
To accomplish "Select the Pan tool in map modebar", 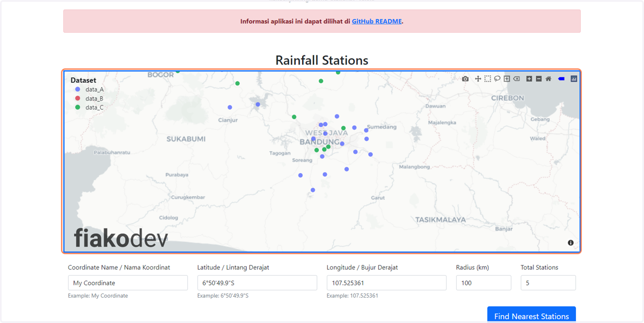I will pos(478,79).
